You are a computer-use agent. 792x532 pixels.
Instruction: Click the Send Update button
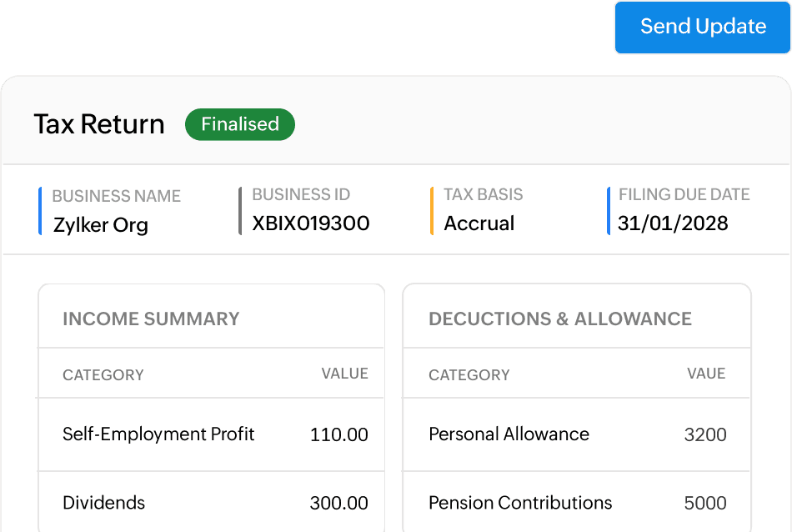[703, 27]
